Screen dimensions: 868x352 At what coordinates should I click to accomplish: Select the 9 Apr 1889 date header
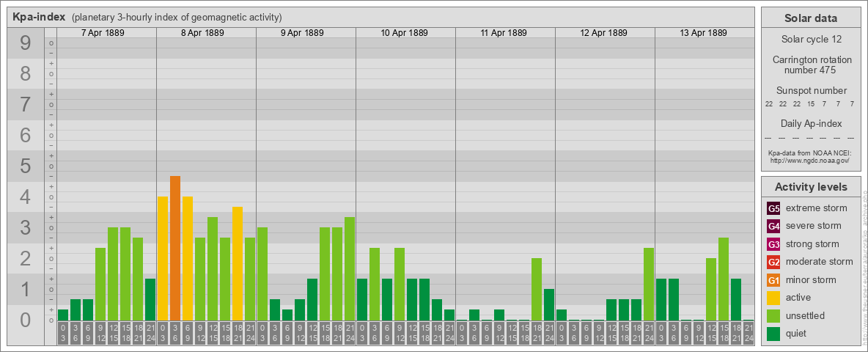[302, 33]
